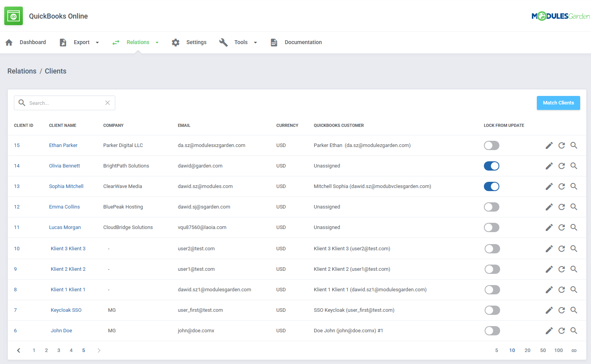
Task: Click inside the Search input field
Action: [65, 103]
